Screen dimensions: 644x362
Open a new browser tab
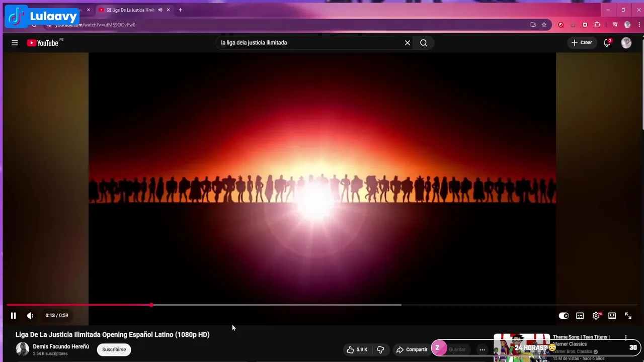click(x=181, y=10)
